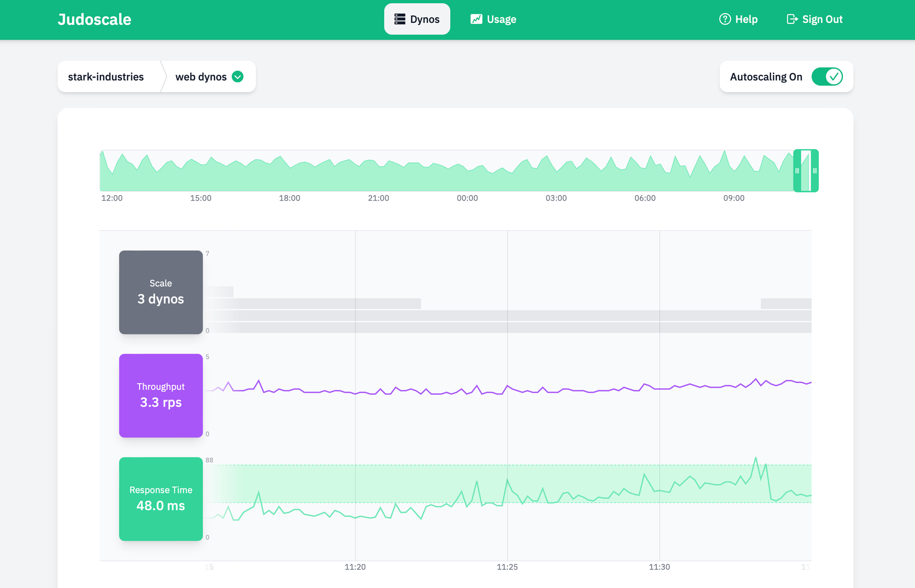Click the Dynos stacked-layers icon
This screenshot has width=915, height=588.
coord(399,19)
